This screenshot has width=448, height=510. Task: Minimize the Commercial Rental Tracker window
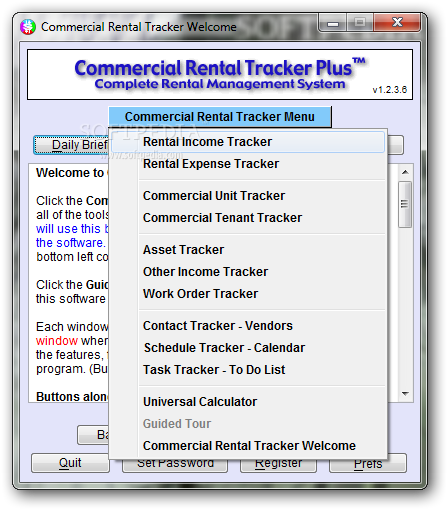point(333,23)
